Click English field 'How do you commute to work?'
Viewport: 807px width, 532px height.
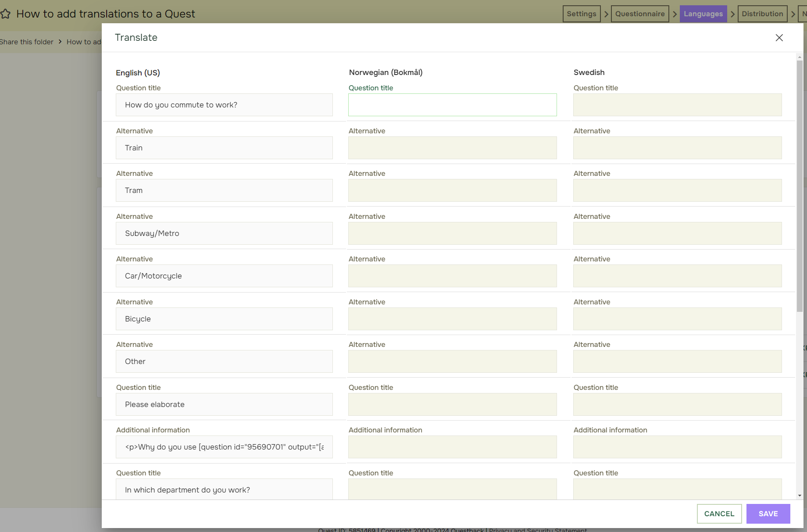[224, 105]
